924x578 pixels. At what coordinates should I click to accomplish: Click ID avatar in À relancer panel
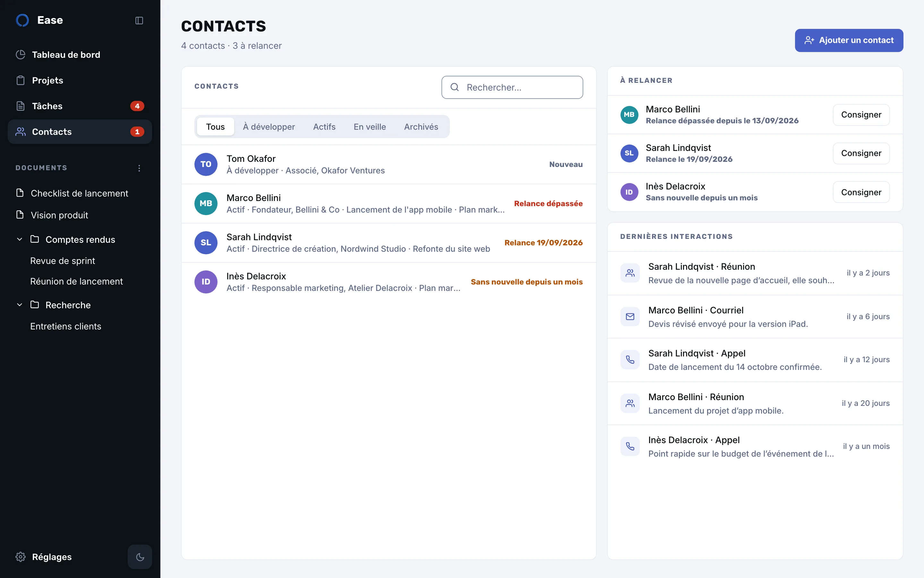coord(629,192)
